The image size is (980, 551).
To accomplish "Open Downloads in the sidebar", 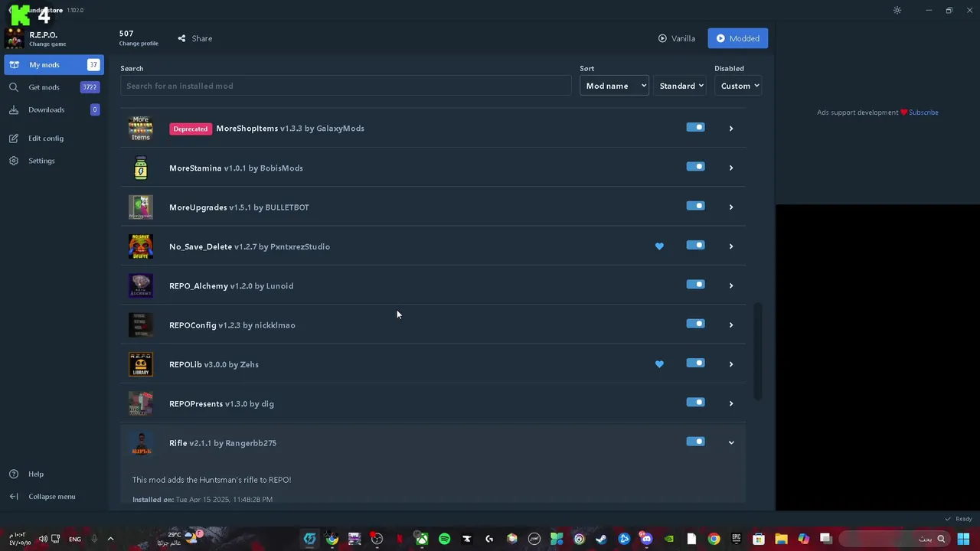I will point(54,109).
